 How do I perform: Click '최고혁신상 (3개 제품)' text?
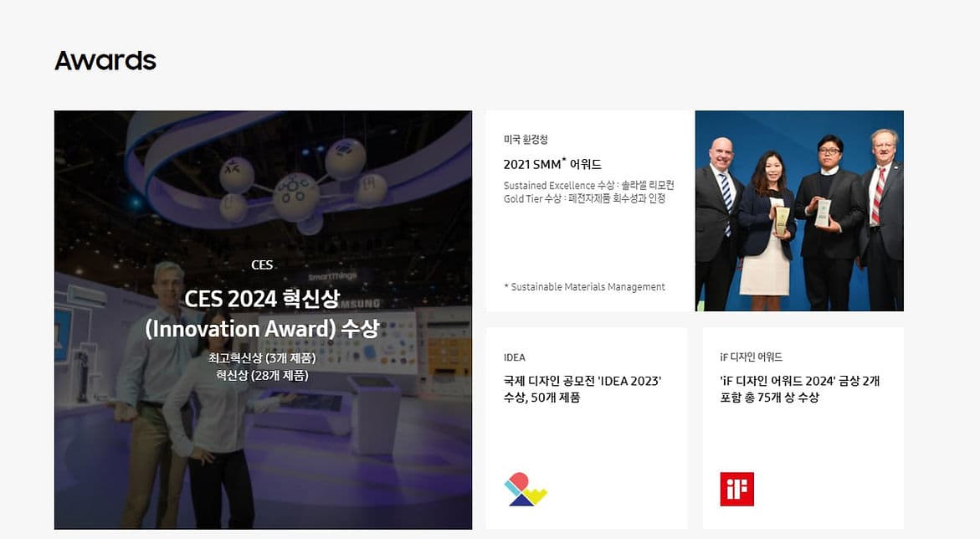262,358
